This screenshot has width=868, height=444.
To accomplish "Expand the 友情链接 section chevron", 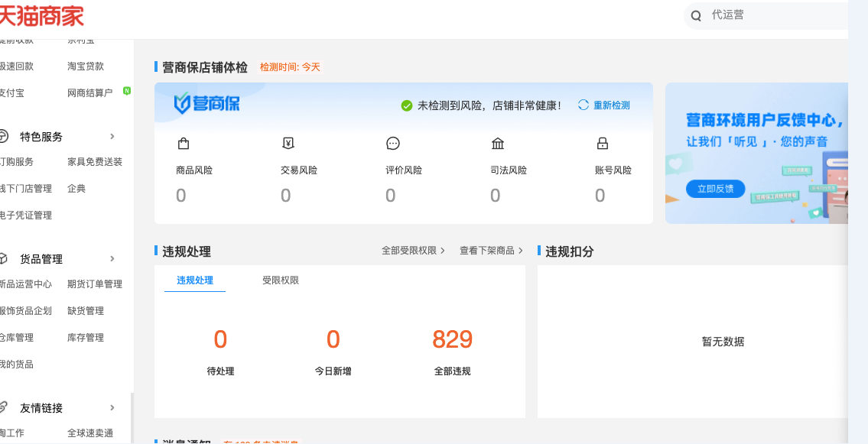I will 112,407.
